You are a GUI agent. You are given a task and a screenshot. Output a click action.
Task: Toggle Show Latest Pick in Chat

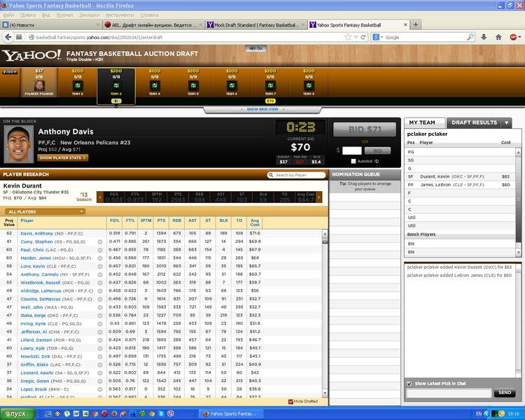point(409,384)
